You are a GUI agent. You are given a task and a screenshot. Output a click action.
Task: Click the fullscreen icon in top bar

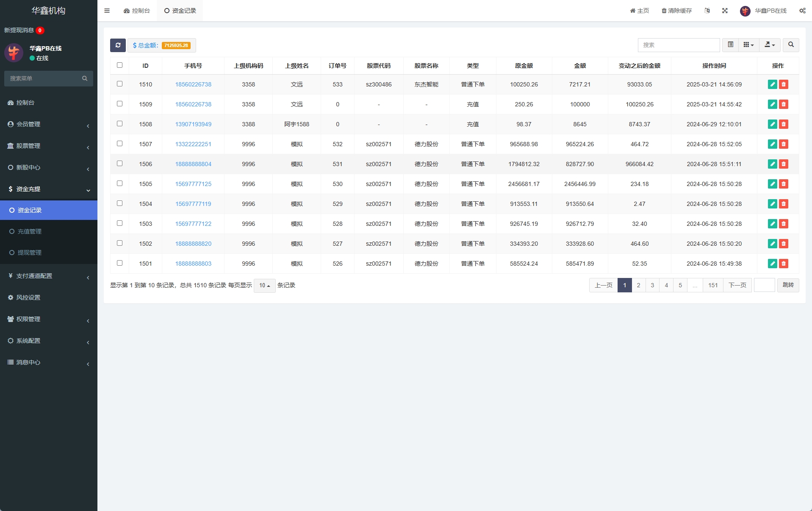click(x=725, y=11)
